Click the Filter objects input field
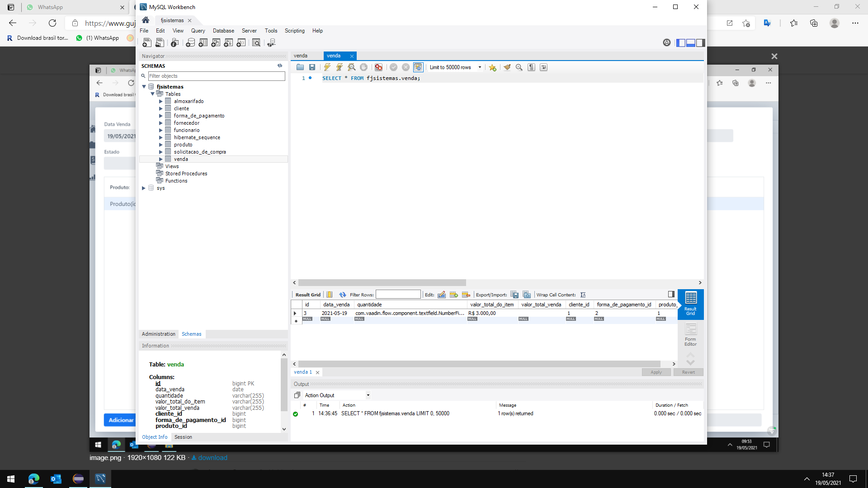The image size is (868, 488). [x=217, y=76]
